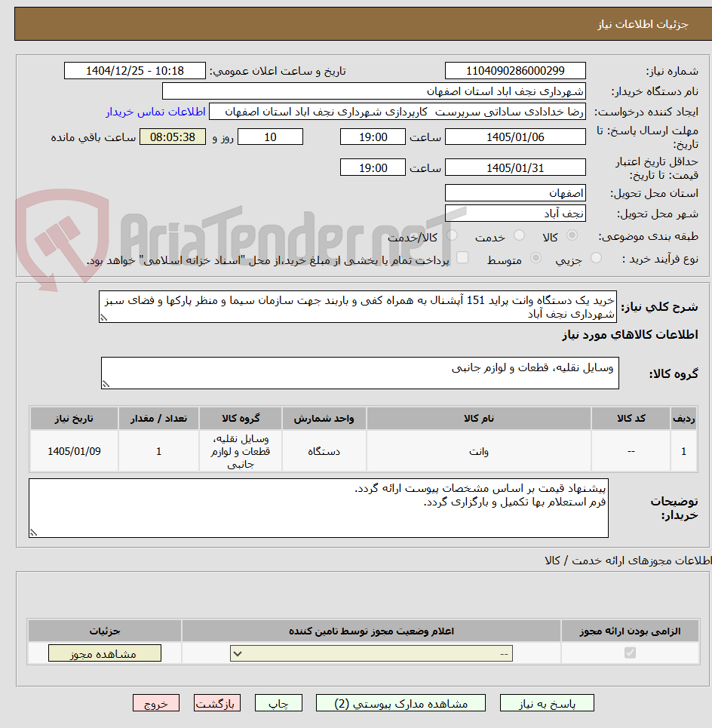This screenshot has height=728, width=712.
Task: Click the ایجاد کننده درخواست field
Action: click(397, 112)
